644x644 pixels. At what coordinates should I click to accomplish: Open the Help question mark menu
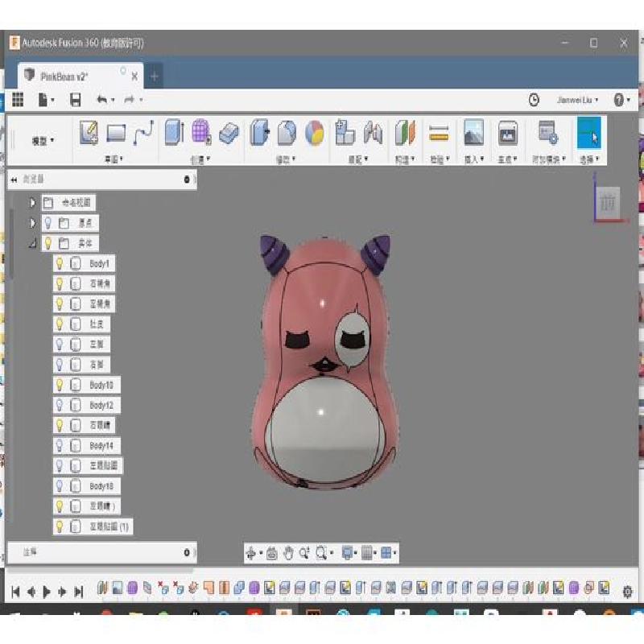pos(621,100)
